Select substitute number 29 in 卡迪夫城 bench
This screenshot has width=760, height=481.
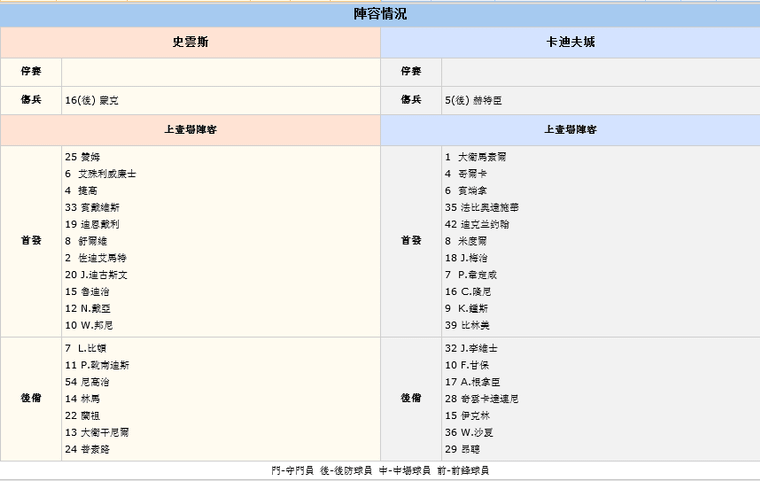[x=462, y=449]
